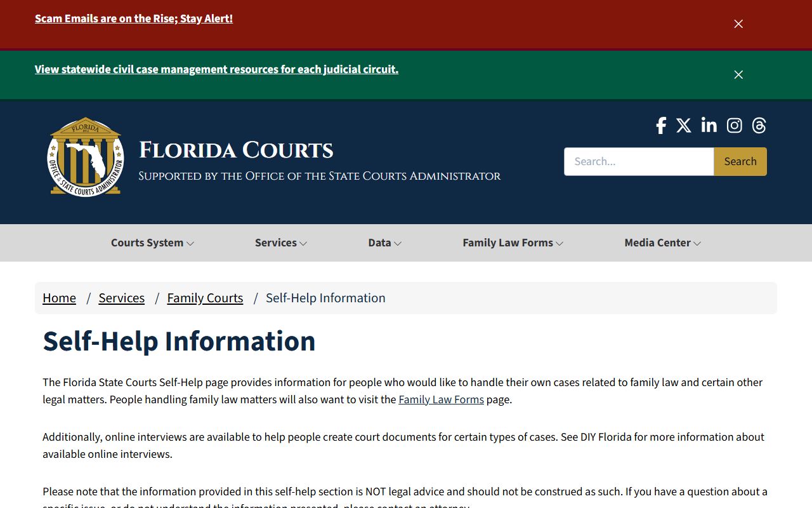Viewport: 812px width, 508px height.
Task: Click the Self-Help Information page heading
Action: pyautogui.click(x=179, y=341)
